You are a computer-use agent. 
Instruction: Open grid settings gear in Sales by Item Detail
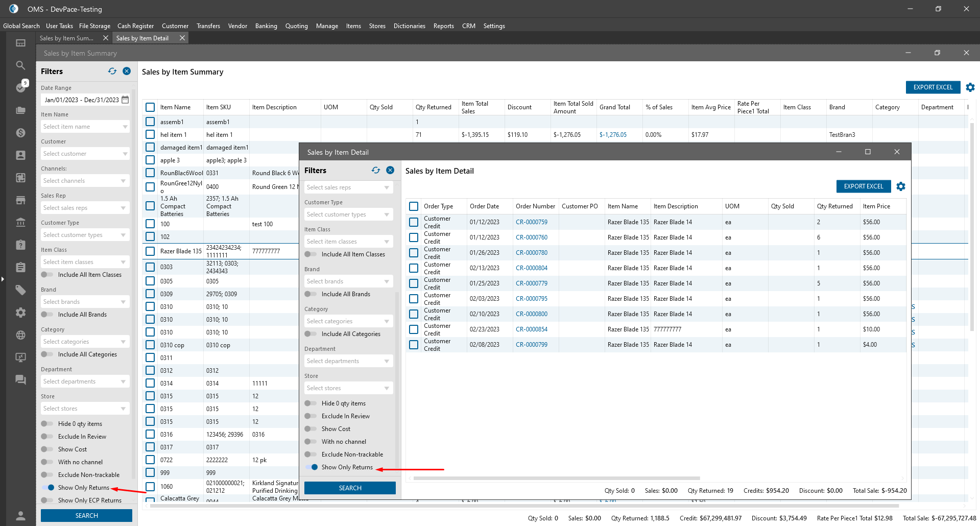(x=901, y=186)
